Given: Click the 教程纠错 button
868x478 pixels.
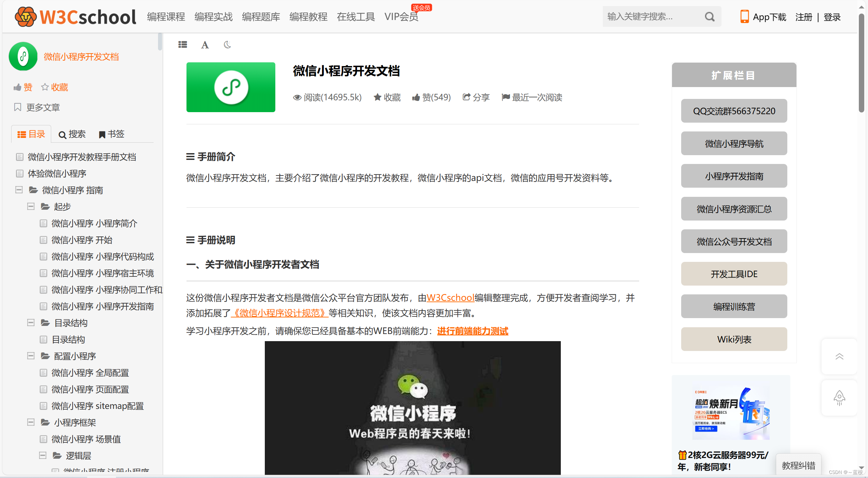Looking at the screenshot, I should click(798, 465).
